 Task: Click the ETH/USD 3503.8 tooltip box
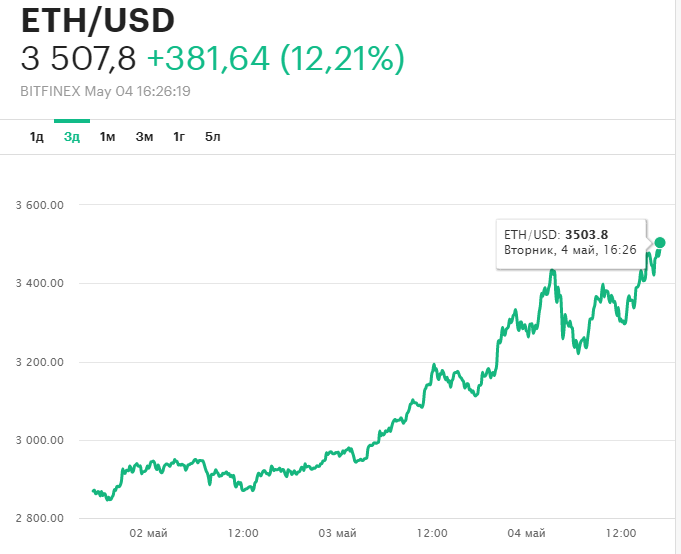570,242
